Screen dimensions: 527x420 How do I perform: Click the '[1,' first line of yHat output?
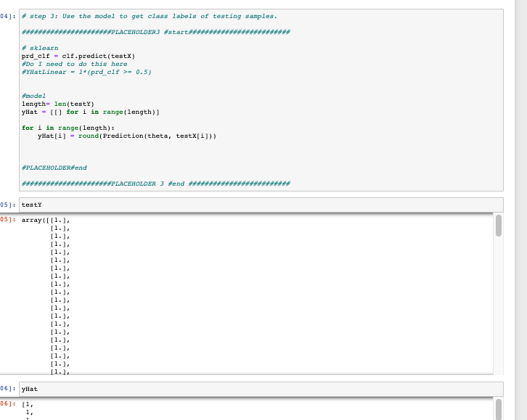[x=28, y=405]
